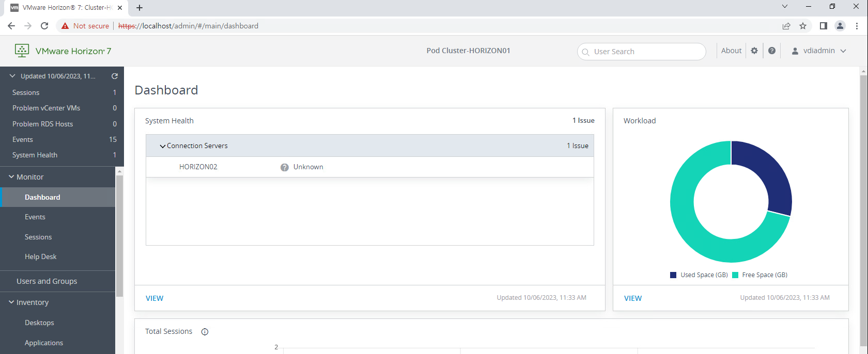This screenshot has height=354, width=868.
Task: Open browser side panel icon
Action: [x=824, y=26]
